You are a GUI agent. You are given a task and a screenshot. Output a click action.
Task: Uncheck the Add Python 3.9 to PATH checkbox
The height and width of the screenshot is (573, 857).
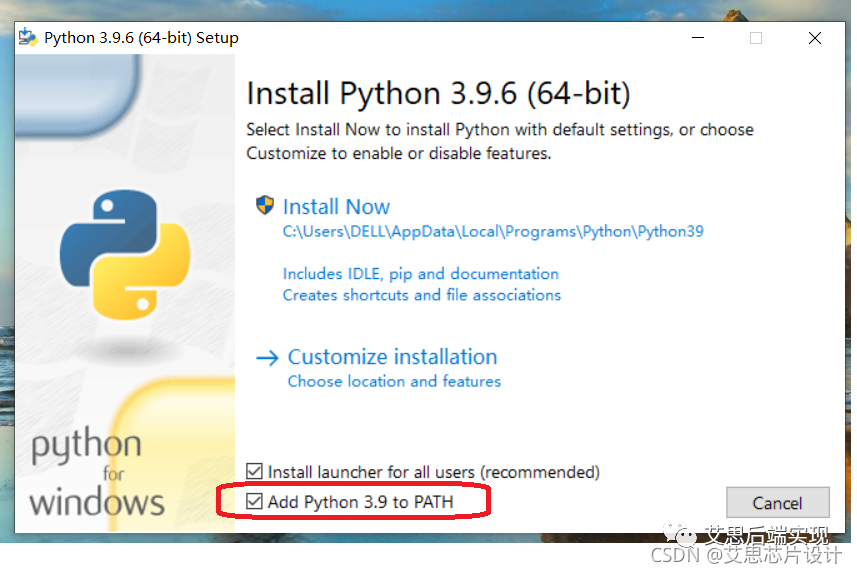click(255, 502)
